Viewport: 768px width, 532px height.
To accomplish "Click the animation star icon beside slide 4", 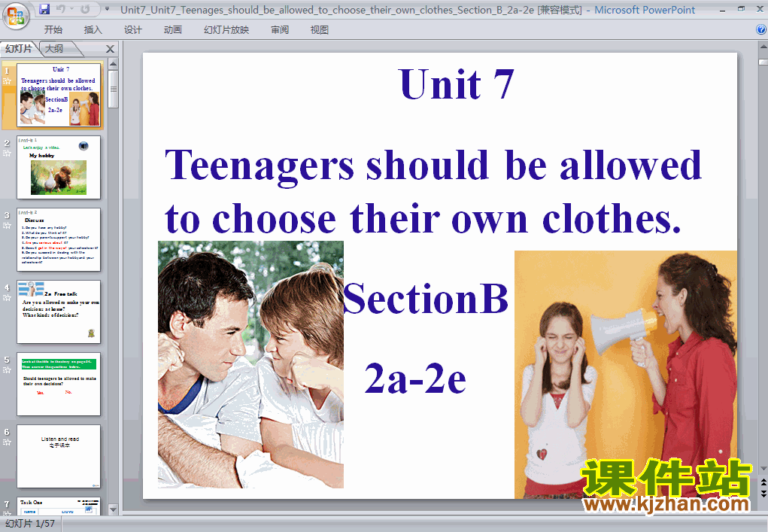I will [x=7, y=298].
